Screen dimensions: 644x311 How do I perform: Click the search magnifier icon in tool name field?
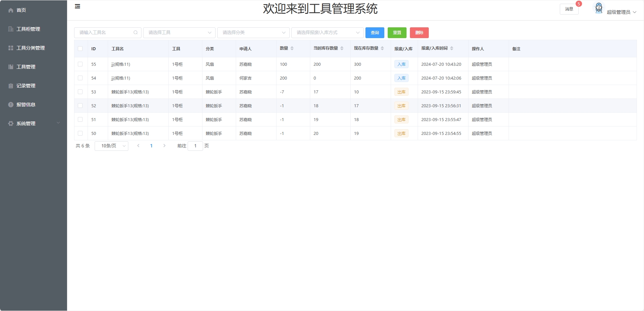[135, 33]
